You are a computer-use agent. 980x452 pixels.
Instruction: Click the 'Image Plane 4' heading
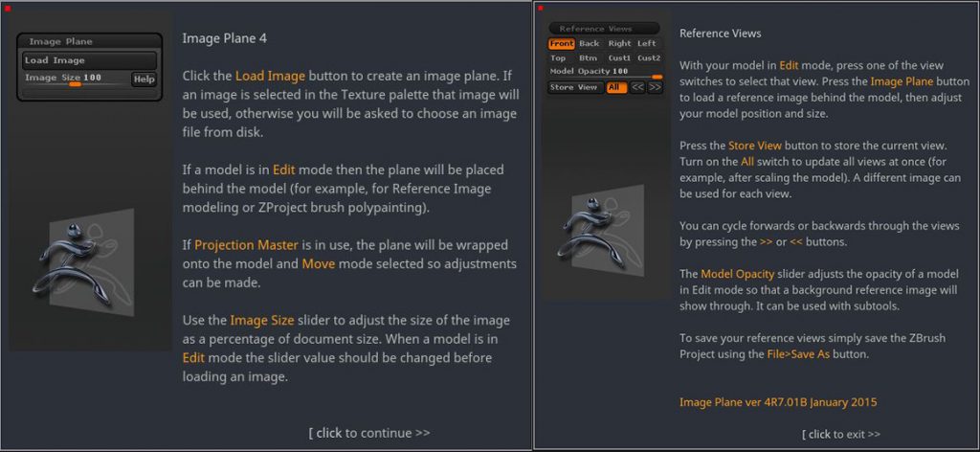224,38
